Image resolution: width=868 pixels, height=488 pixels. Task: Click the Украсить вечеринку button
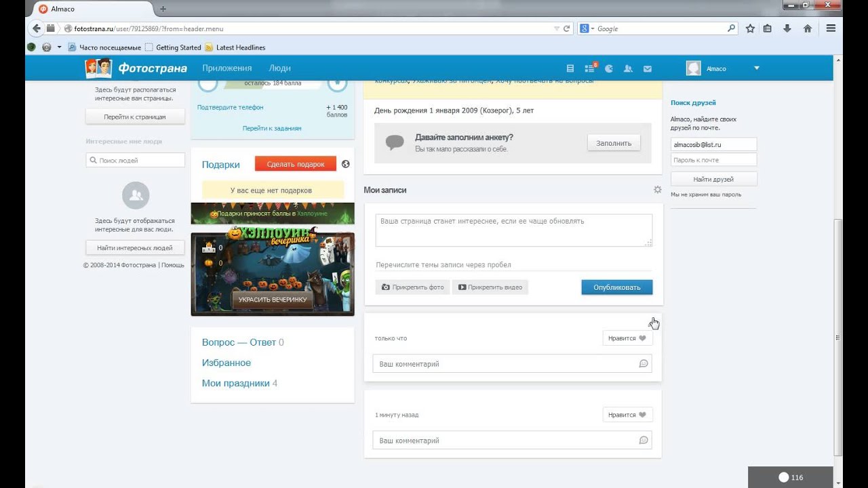273,300
